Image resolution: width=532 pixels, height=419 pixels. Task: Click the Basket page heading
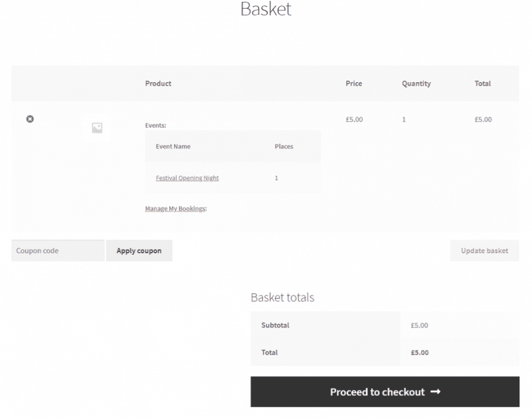(x=266, y=9)
